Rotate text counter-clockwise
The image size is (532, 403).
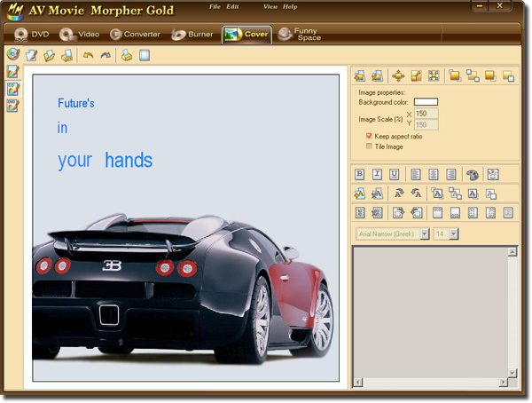point(416,194)
